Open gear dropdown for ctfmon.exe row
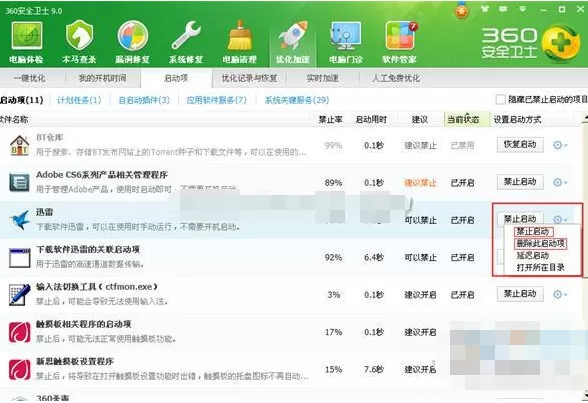 pos(560,294)
